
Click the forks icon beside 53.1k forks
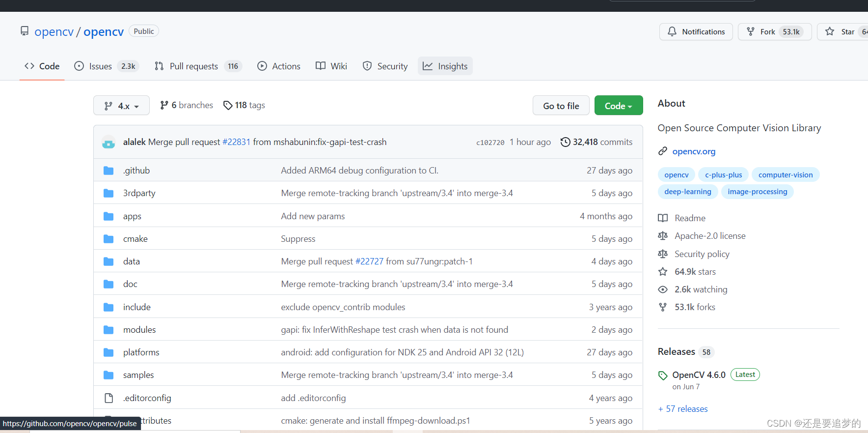click(x=663, y=307)
